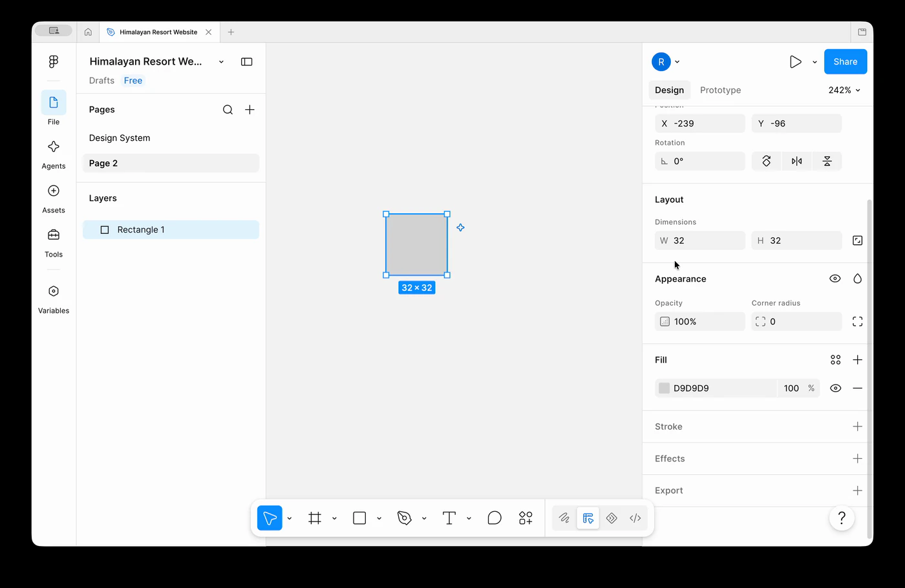Open the zoom level 242% dropdown
Viewport: 905px width, 588px height.
pos(844,90)
